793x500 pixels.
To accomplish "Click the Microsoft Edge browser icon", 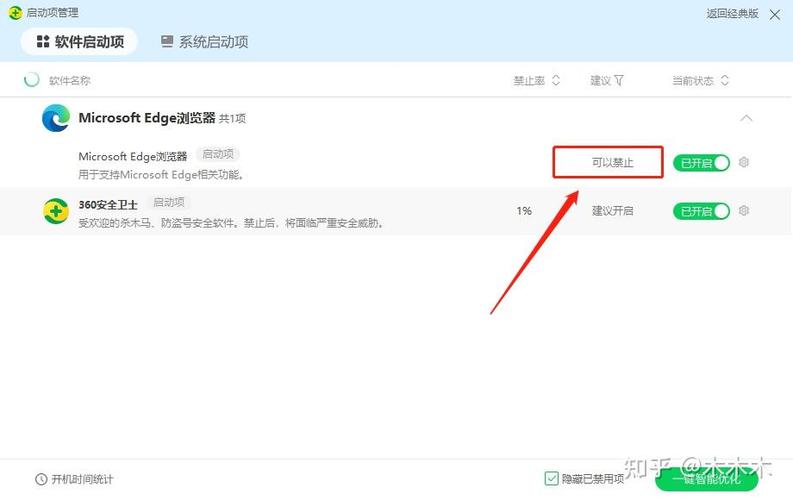I will [x=56, y=118].
